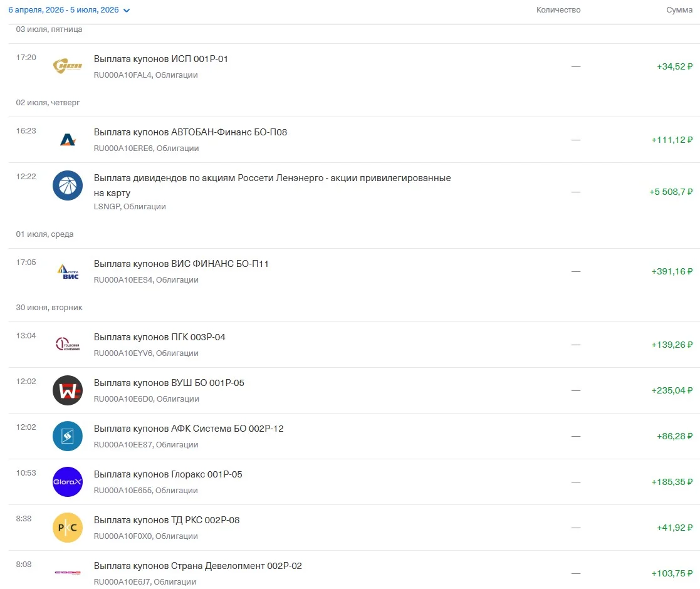Click the АВТОБАН-Финанс logo icon
Screen dimensions: 700x589
pos(68,140)
